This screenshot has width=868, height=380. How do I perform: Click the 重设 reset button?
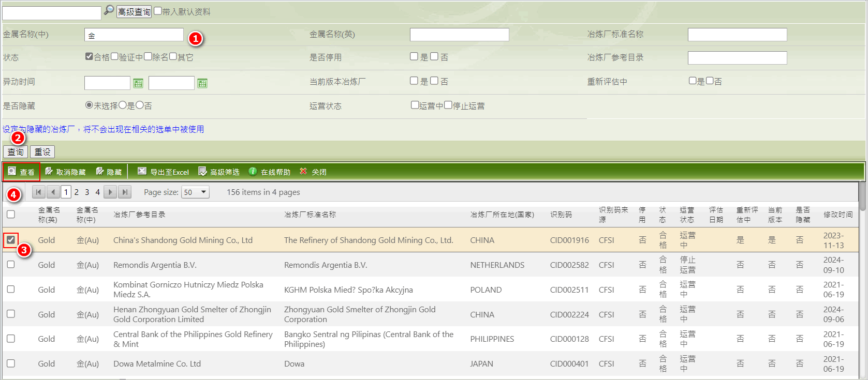[42, 152]
